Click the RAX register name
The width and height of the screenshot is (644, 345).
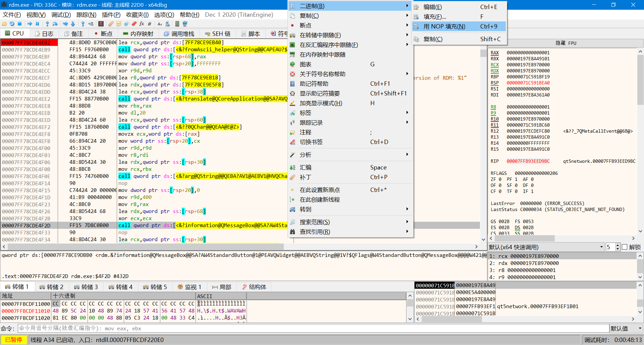495,53
